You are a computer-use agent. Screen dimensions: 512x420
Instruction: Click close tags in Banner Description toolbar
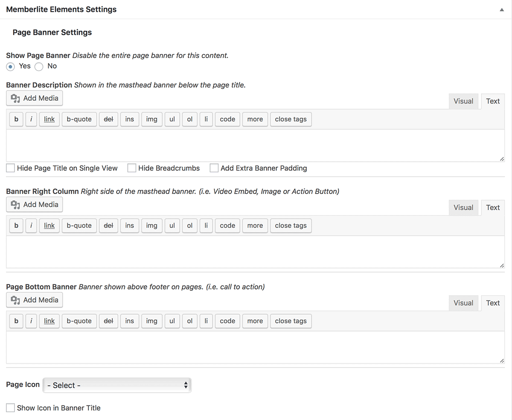tap(291, 119)
